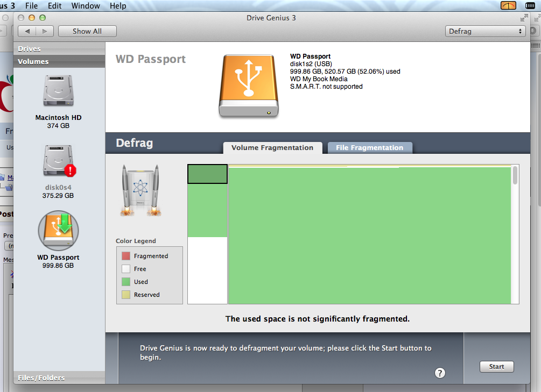Select the Macintosh HD volume icon
Screen dimensions: 541x392
point(58,91)
